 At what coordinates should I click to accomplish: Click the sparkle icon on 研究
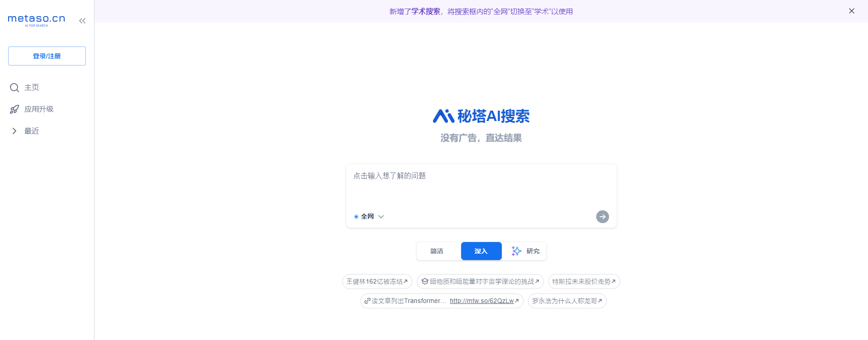point(516,251)
